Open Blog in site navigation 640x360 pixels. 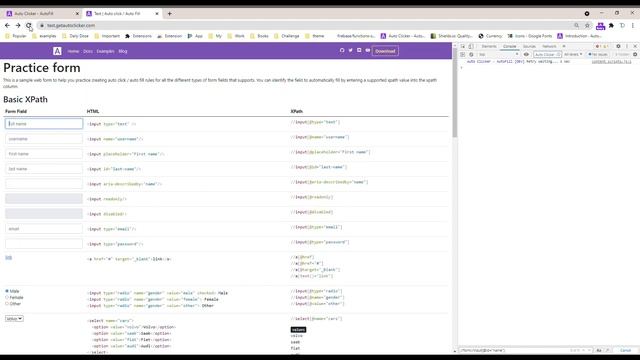(123, 51)
